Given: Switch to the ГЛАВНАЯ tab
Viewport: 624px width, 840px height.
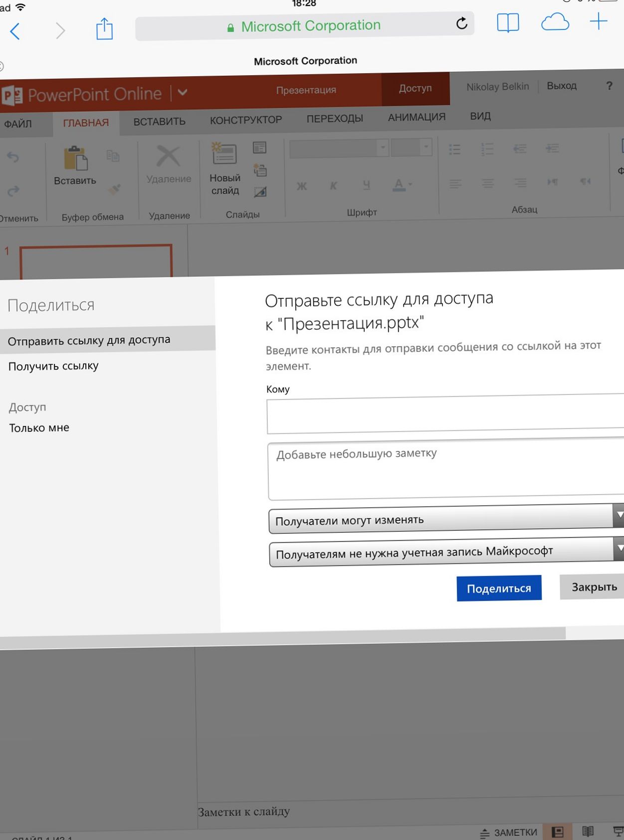Looking at the screenshot, I should pyautogui.click(x=86, y=123).
